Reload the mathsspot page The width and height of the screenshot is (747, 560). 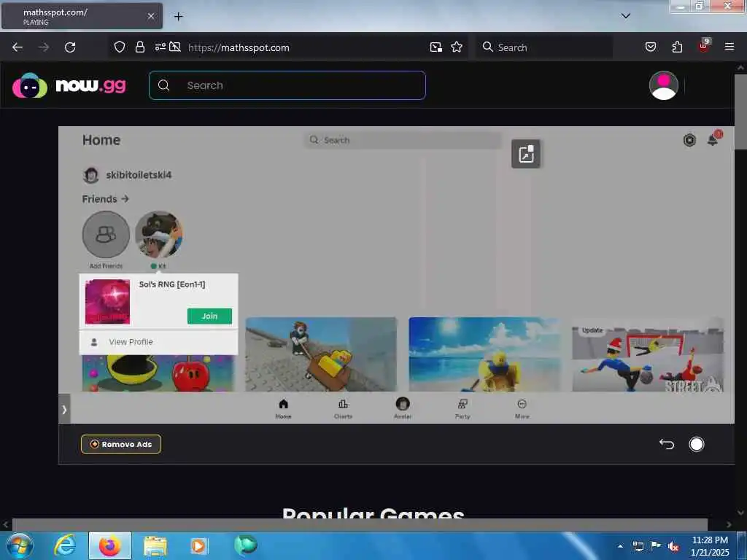70,47
